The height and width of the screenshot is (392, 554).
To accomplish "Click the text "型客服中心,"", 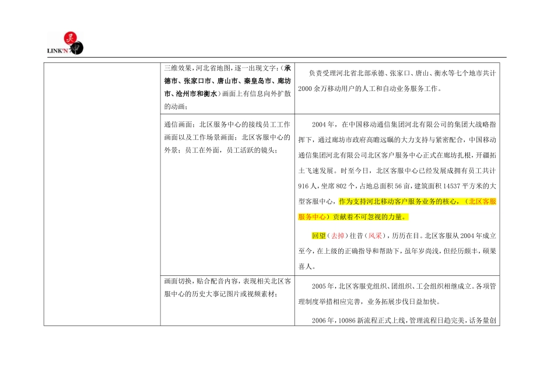I will (318, 201).
